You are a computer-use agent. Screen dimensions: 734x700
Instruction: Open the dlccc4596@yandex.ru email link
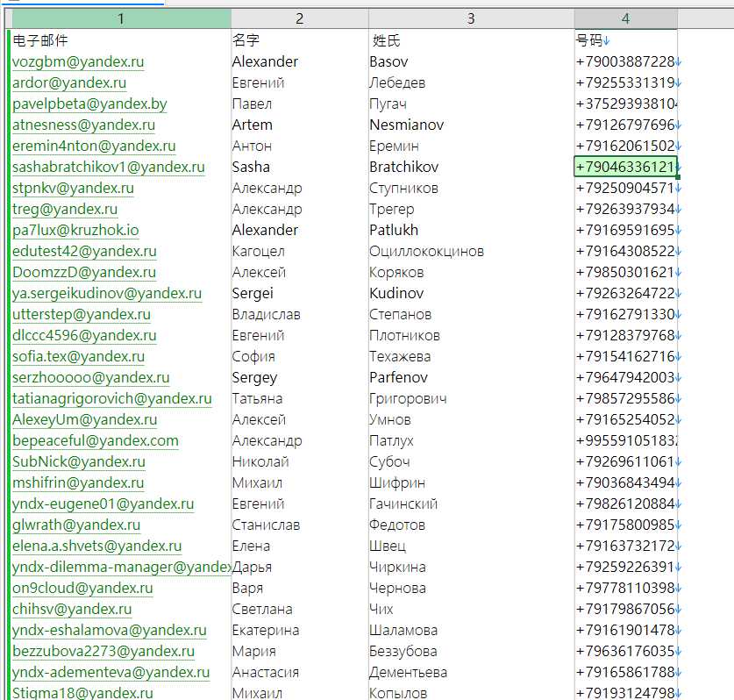pos(84,336)
